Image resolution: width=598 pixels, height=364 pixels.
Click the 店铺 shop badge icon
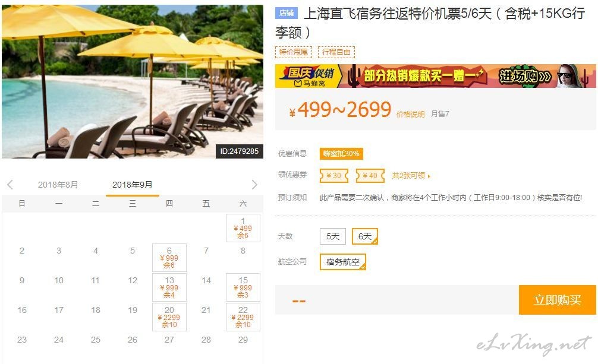tap(287, 13)
